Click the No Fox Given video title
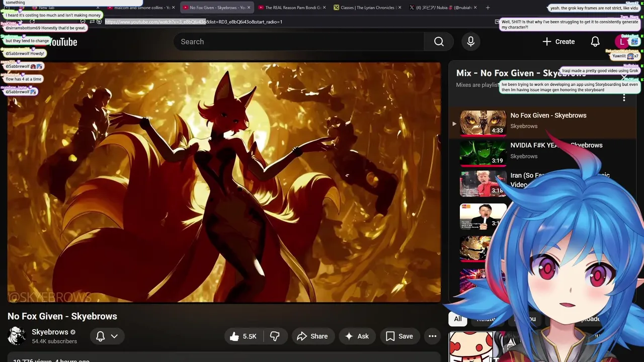This screenshot has width=644, height=362. 62,316
